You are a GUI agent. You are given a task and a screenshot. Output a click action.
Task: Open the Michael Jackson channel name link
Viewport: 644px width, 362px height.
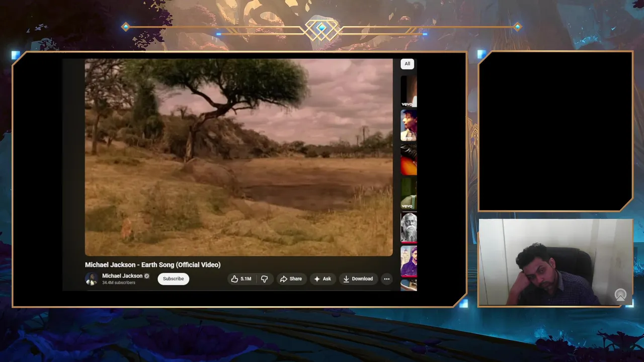[122, 276]
